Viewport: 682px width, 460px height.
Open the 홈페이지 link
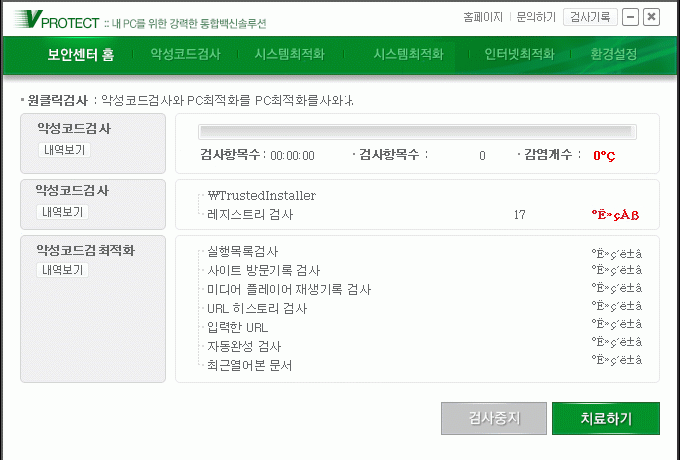[x=482, y=17]
